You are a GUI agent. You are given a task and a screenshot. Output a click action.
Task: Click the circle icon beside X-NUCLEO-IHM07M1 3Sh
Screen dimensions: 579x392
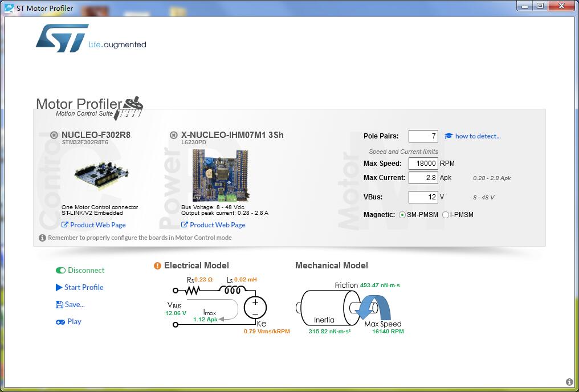point(174,135)
